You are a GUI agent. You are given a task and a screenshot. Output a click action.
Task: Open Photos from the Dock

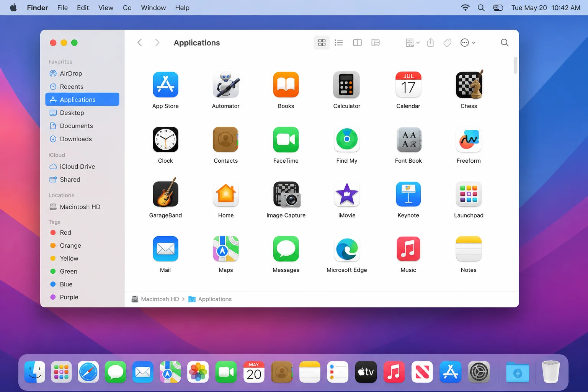pyautogui.click(x=198, y=372)
